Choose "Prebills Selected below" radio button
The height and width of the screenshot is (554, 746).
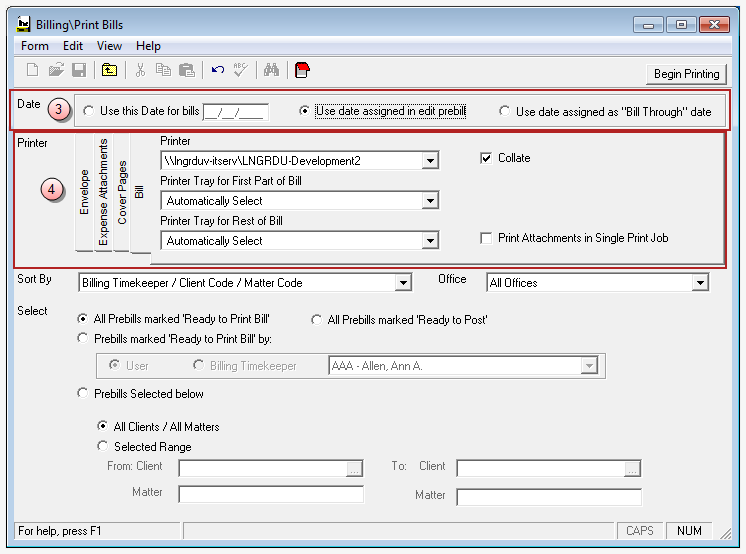tap(83, 394)
